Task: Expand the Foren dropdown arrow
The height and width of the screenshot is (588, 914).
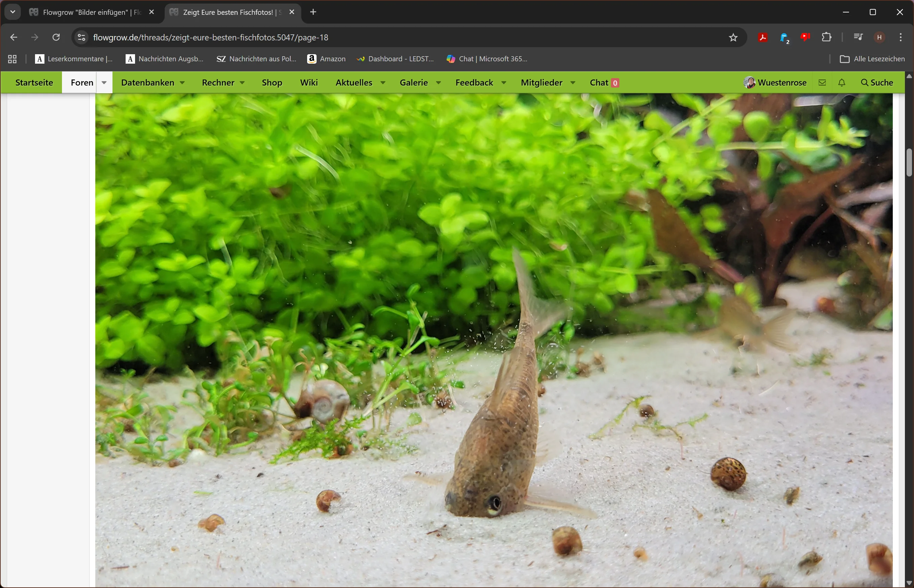Action: tap(104, 83)
